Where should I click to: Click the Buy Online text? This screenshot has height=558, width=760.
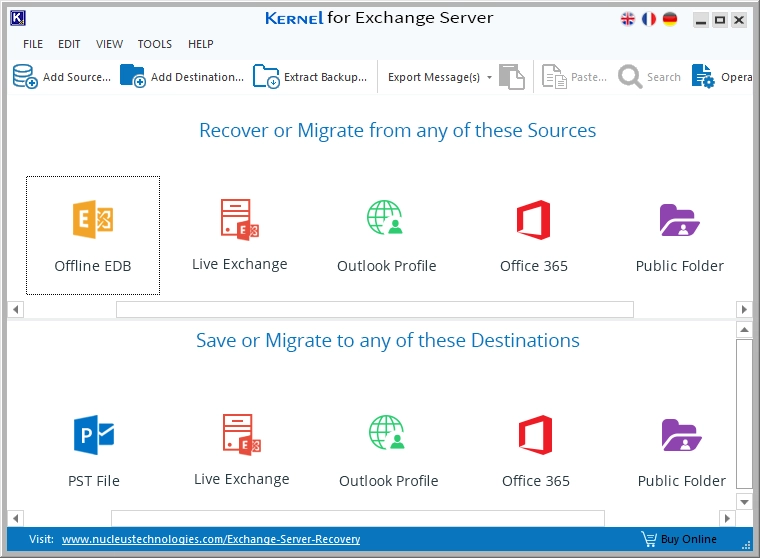(689, 539)
